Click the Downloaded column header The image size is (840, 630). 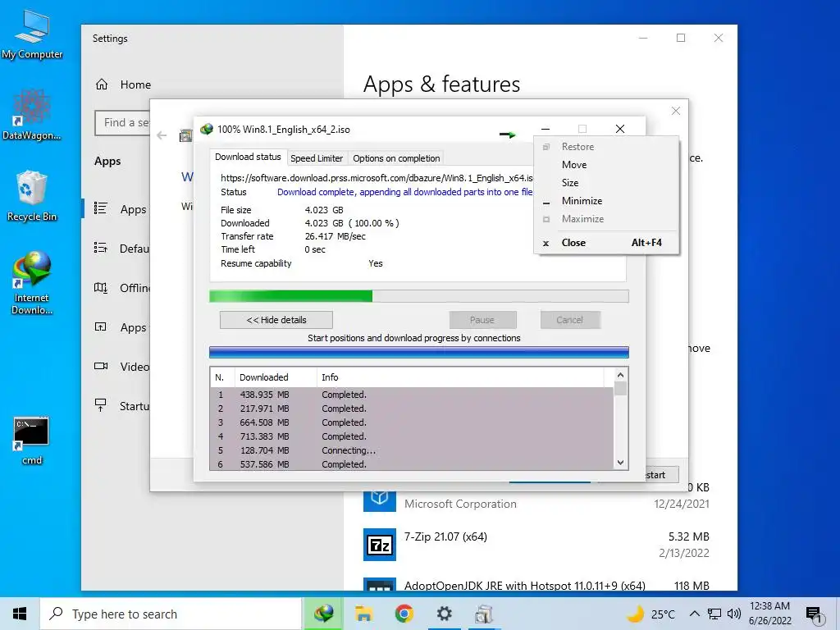point(276,377)
